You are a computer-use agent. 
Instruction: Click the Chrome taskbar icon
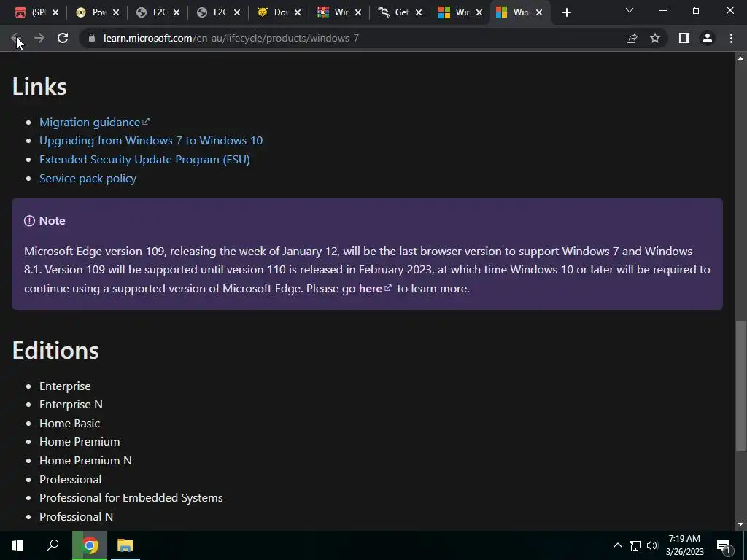click(x=90, y=545)
